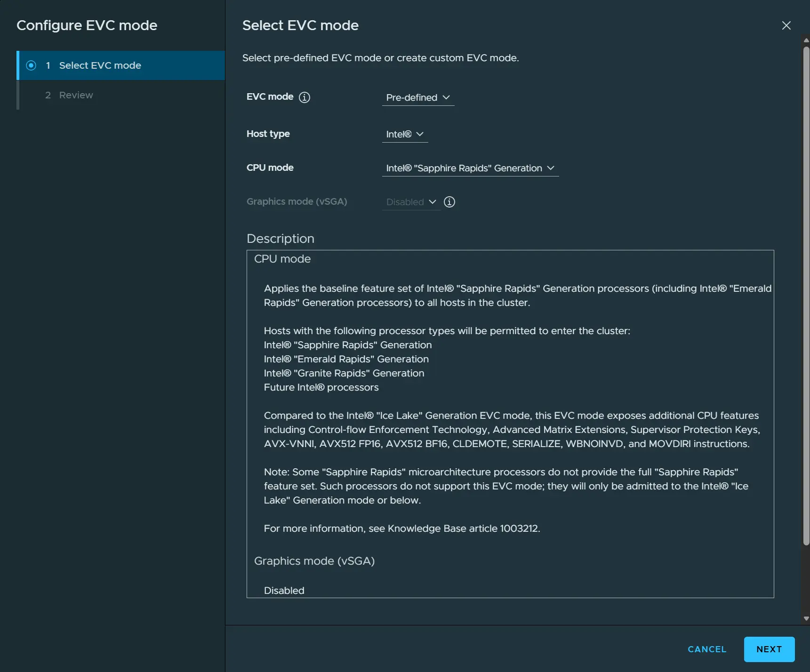Image resolution: width=810 pixels, height=672 pixels.
Task: Click the scrollbar up arrow
Action: (806, 40)
